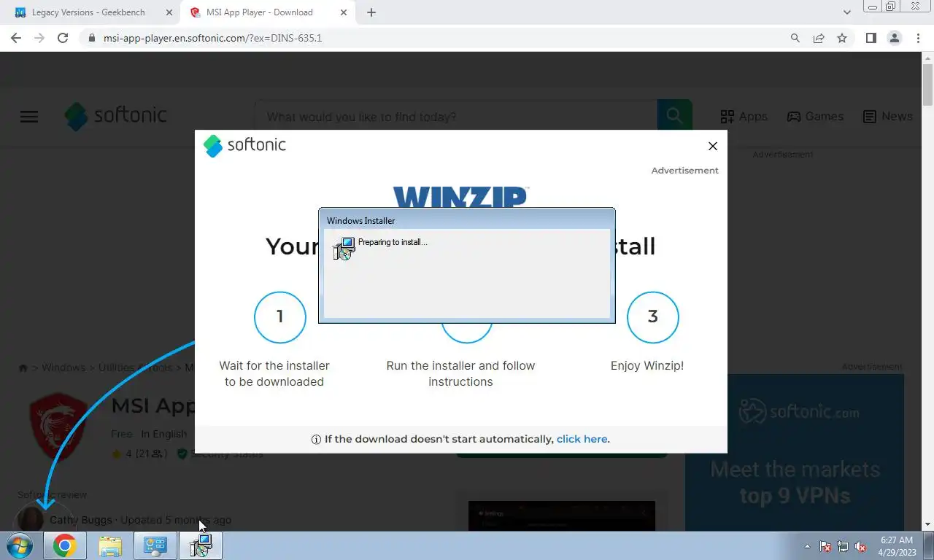Close the MSI App Player tab

pos(344,12)
